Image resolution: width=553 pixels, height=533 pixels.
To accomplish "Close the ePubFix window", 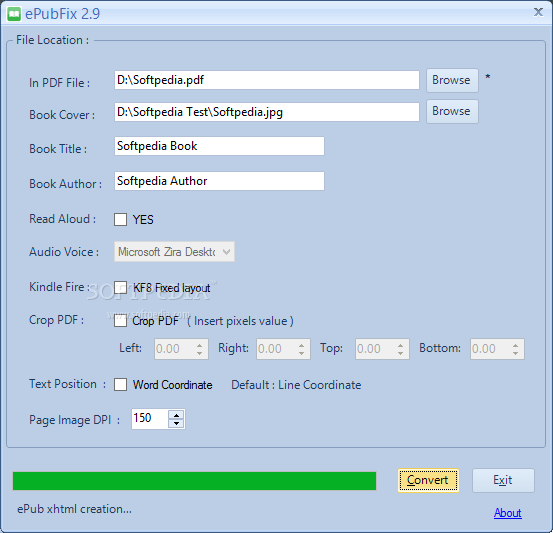I will (x=538, y=12).
